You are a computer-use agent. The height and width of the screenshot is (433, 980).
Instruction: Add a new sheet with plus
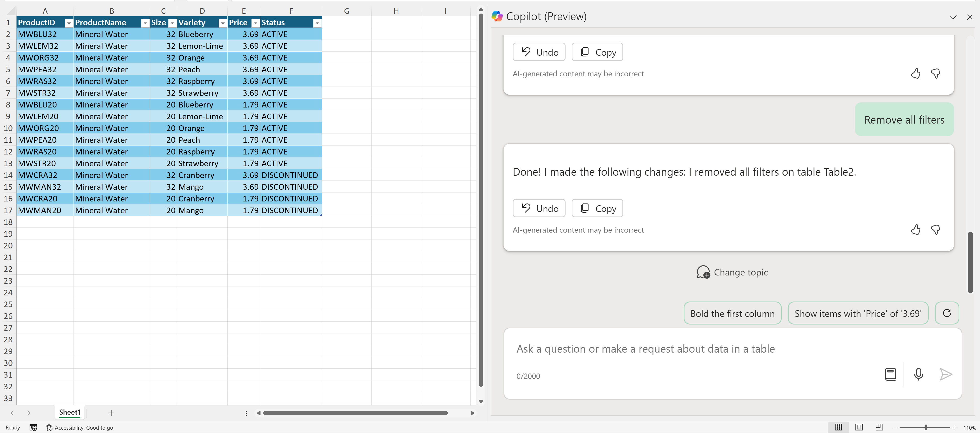[111, 413]
